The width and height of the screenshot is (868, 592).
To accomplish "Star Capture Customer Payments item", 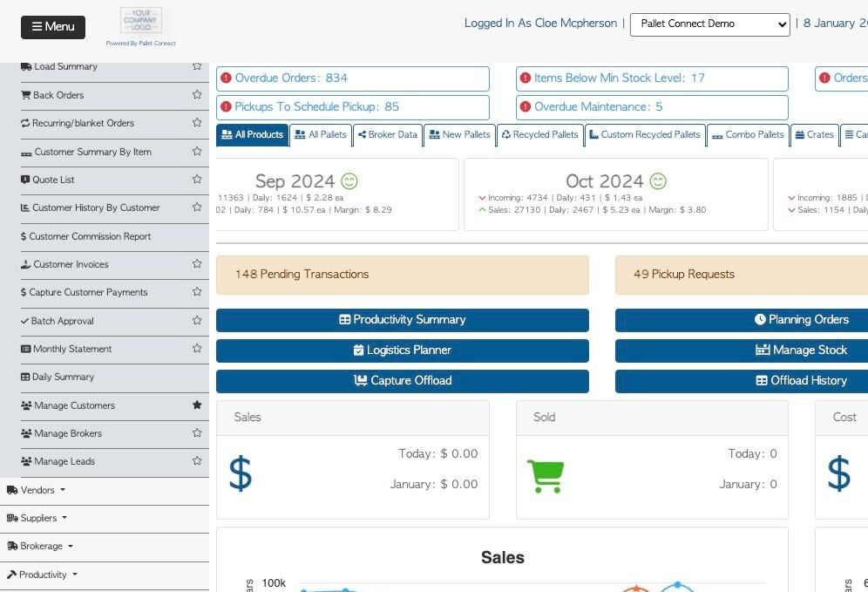I will [x=197, y=292].
